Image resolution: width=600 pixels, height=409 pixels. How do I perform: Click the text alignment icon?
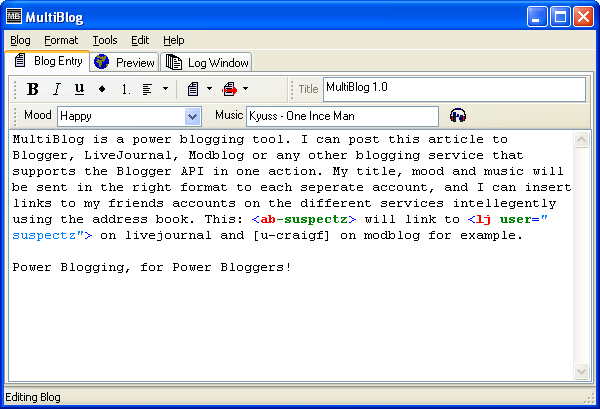click(x=147, y=89)
